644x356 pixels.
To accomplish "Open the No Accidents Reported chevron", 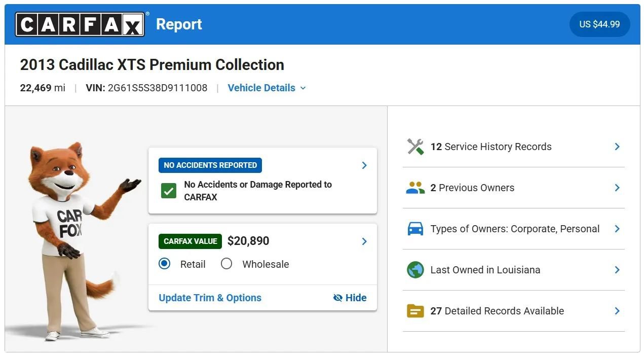I will pyautogui.click(x=364, y=165).
